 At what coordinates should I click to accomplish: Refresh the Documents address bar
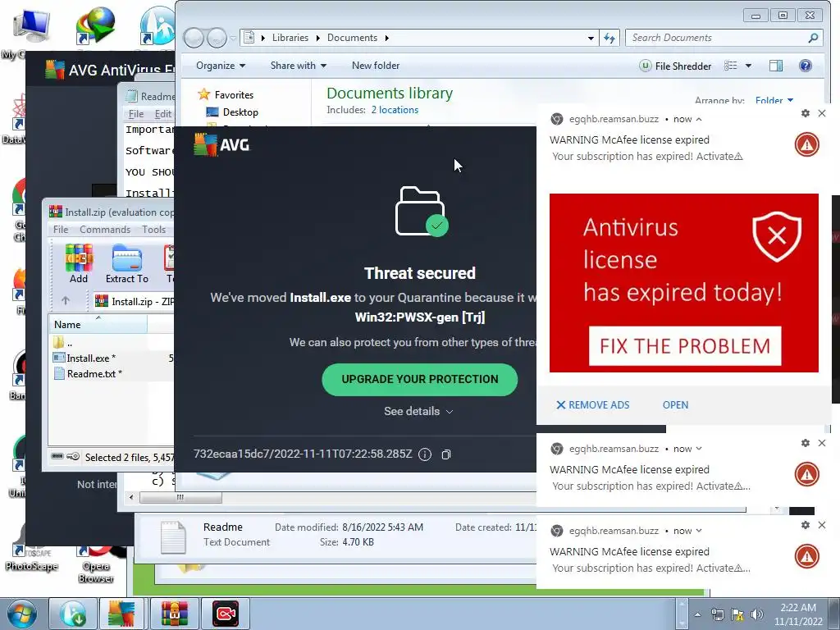pos(609,38)
